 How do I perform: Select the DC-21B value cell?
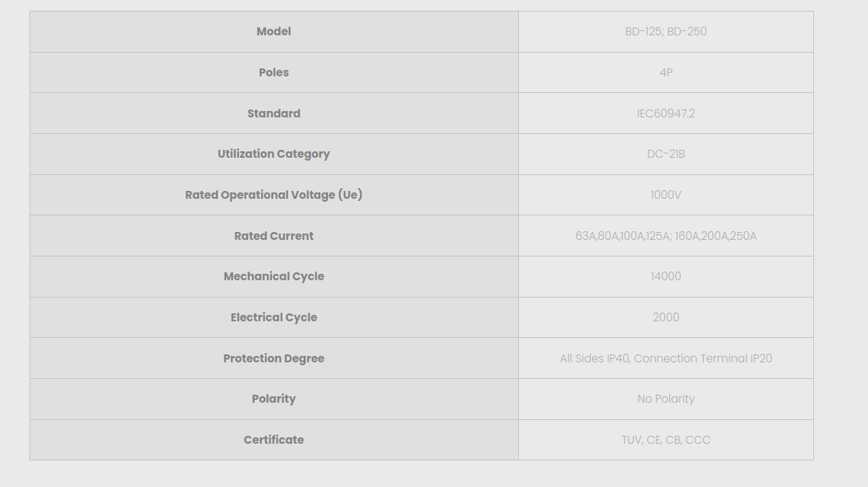(x=666, y=154)
